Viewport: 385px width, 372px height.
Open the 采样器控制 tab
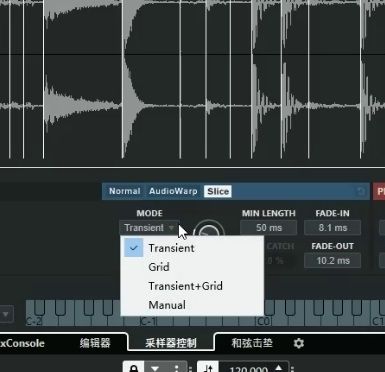(171, 343)
